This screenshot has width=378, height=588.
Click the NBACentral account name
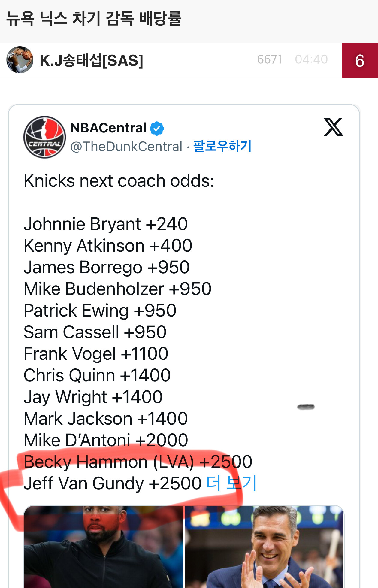pos(108,128)
